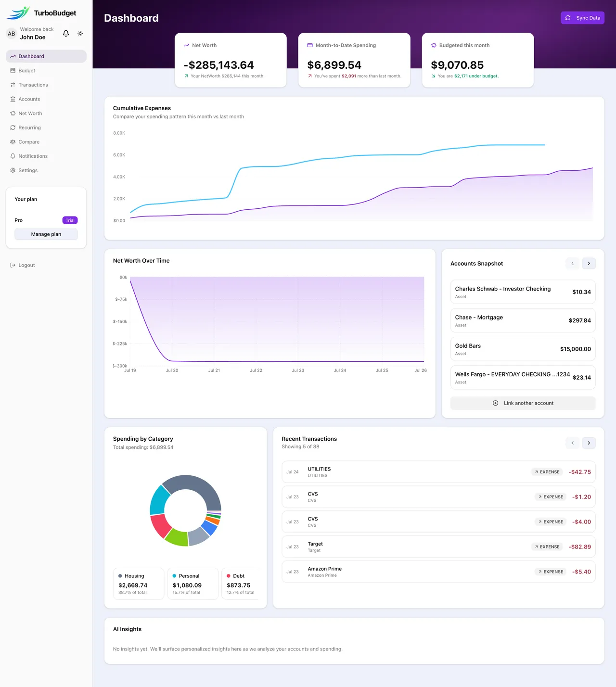The width and height of the screenshot is (616, 687).
Task: Click the Budgeted this month piggy icon
Action: (434, 45)
